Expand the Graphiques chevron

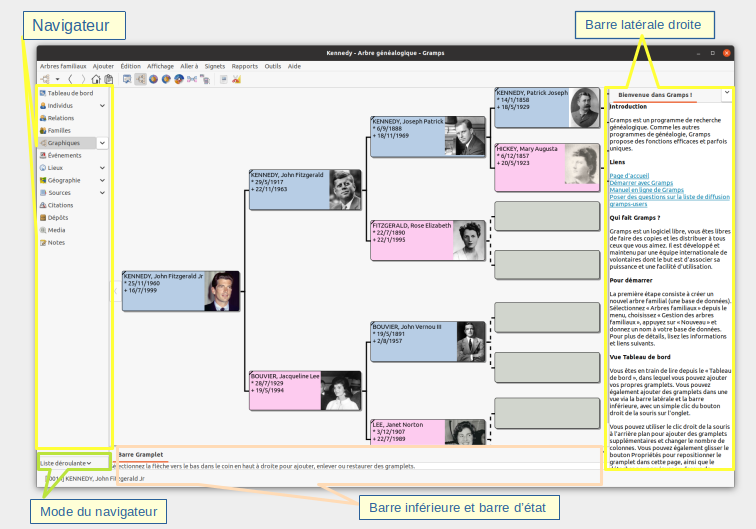click(102, 143)
